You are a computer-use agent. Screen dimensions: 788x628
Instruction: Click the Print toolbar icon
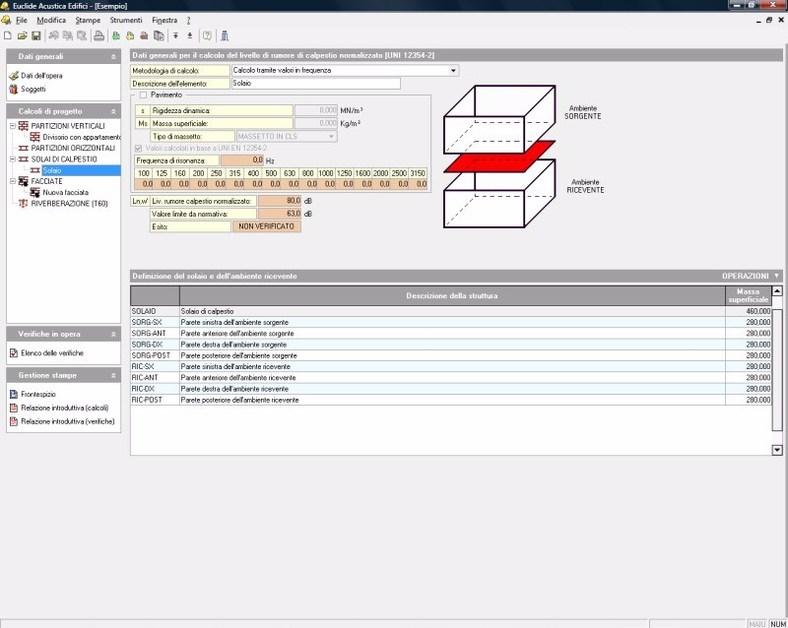[99, 36]
